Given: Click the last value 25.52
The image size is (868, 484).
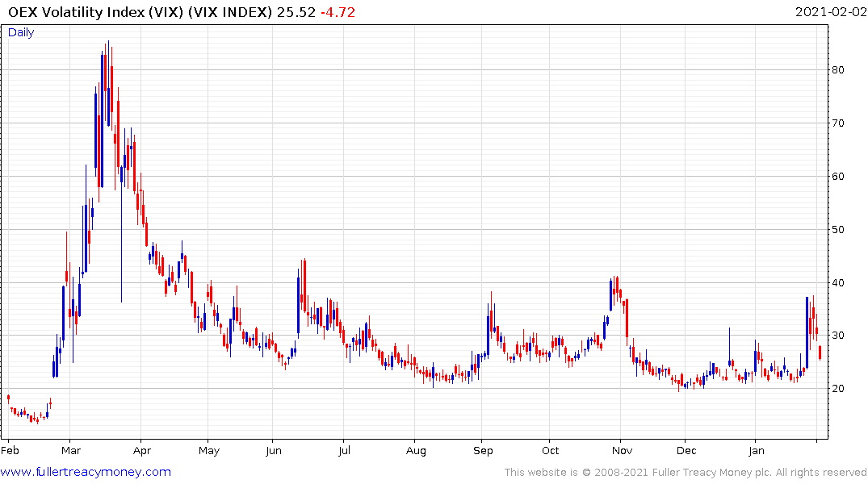Looking at the screenshot, I should click(x=296, y=12).
